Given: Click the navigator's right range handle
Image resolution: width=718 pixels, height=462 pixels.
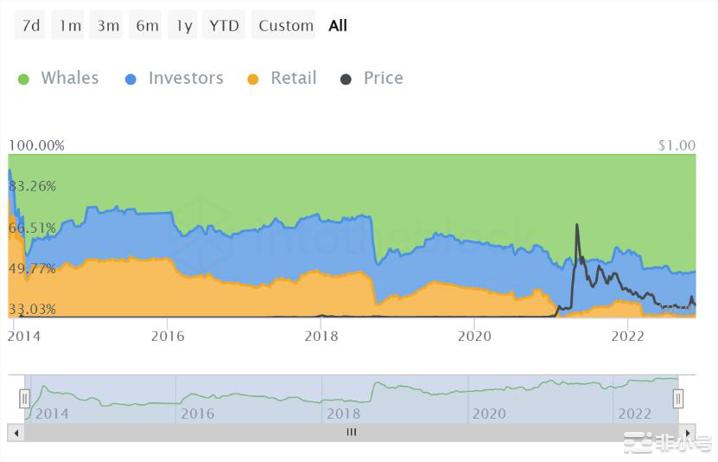Looking at the screenshot, I should coord(678,399).
